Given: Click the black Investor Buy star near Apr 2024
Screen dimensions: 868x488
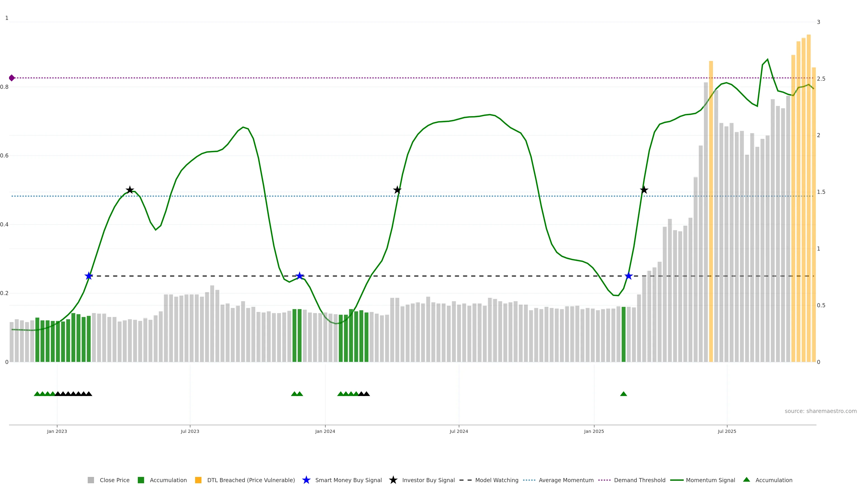Looking at the screenshot, I should click(397, 190).
